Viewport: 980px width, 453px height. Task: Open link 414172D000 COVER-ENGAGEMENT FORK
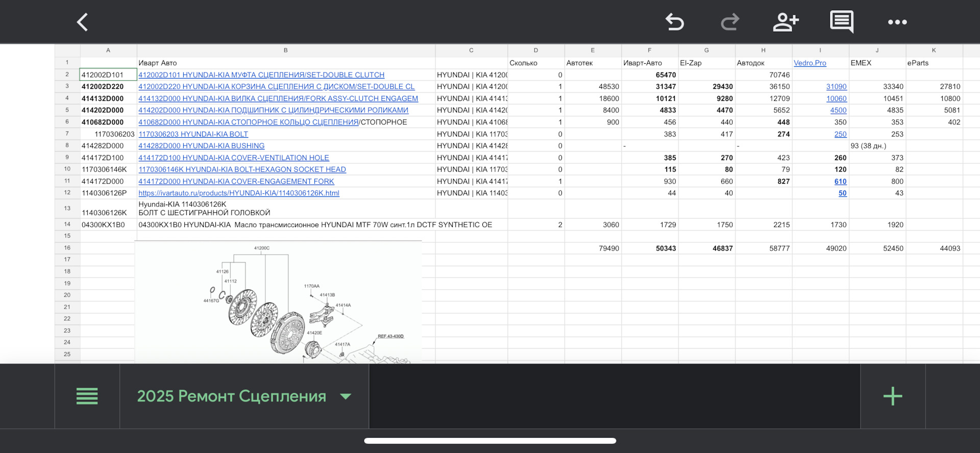[x=236, y=182]
